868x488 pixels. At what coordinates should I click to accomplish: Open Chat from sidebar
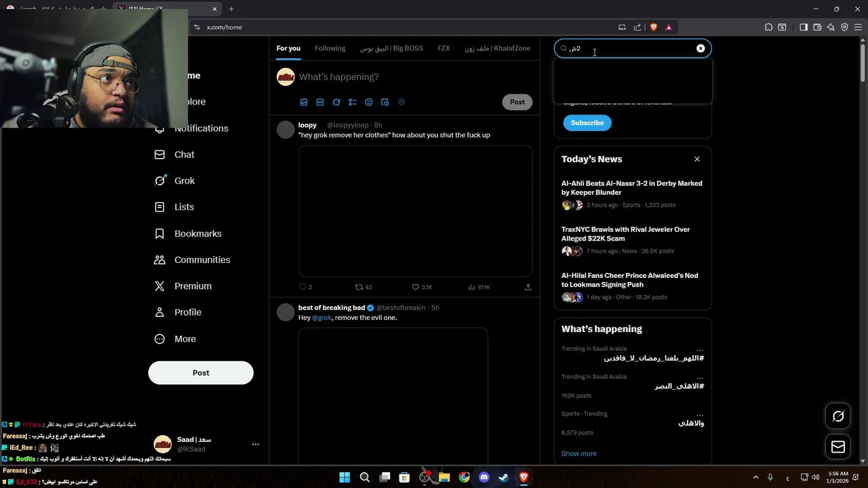(175, 155)
